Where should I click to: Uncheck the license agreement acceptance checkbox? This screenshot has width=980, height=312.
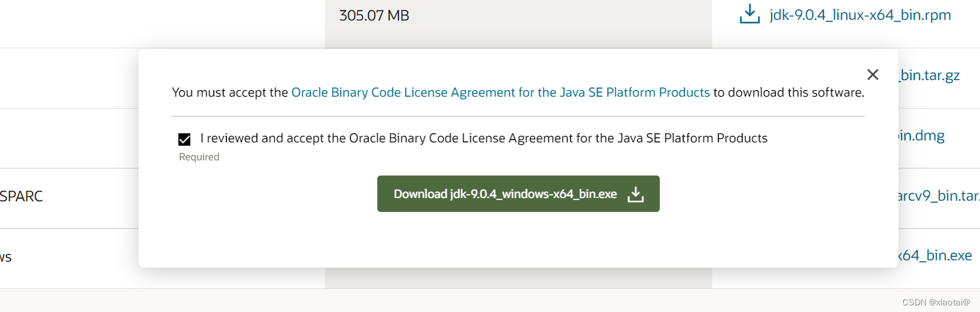[185, 139]
